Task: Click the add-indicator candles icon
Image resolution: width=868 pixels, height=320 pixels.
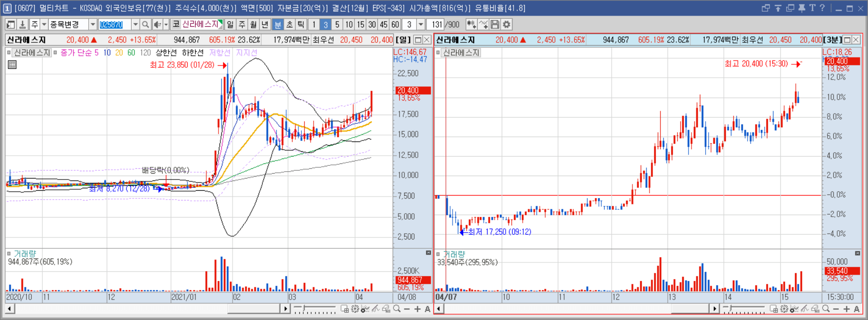Action: click(x=471, y=24)
